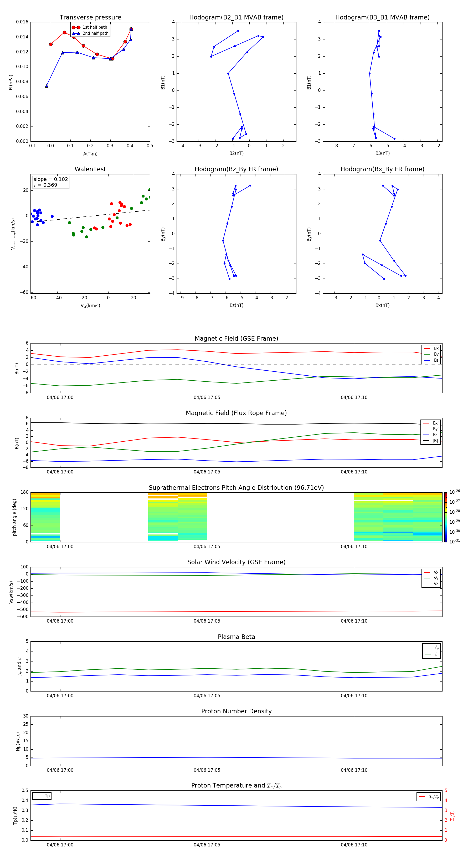Screen dimensions: 473x868
Task: Click the pitch angle color scale bar
Action: click(446, 517)
